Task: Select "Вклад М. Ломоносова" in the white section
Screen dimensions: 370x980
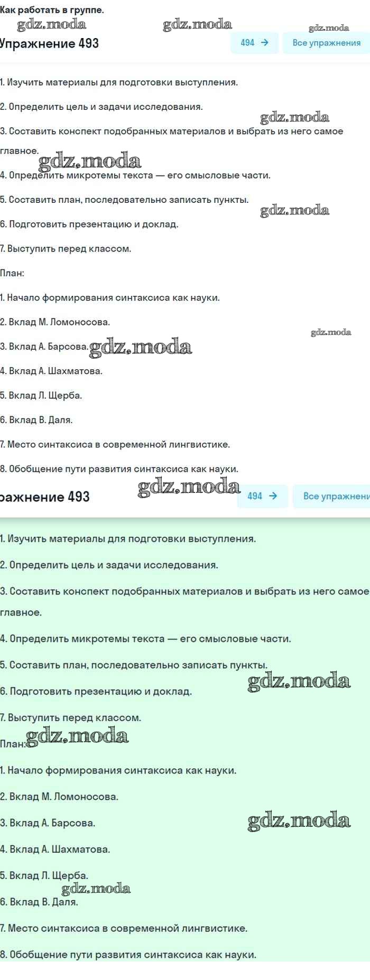Action: pyautogui.click(x=55, y=322)
